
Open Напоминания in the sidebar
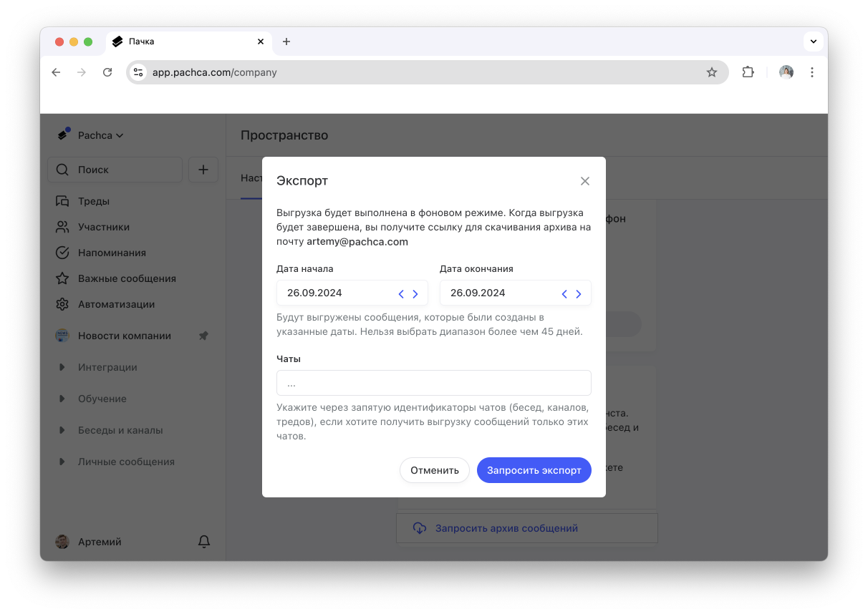click(111, 253)
